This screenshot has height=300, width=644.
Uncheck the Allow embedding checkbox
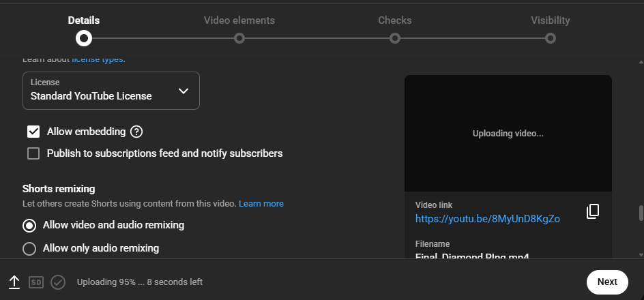[33, 132]
